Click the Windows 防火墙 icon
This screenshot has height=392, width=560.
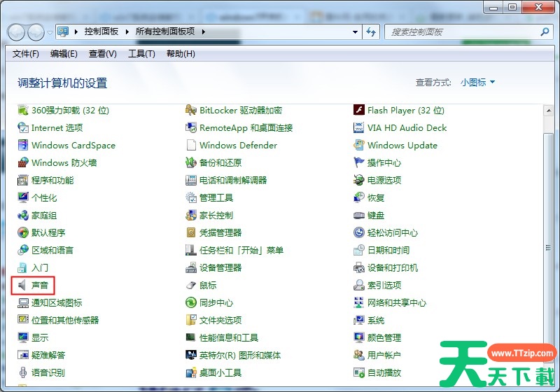(23, 163)
